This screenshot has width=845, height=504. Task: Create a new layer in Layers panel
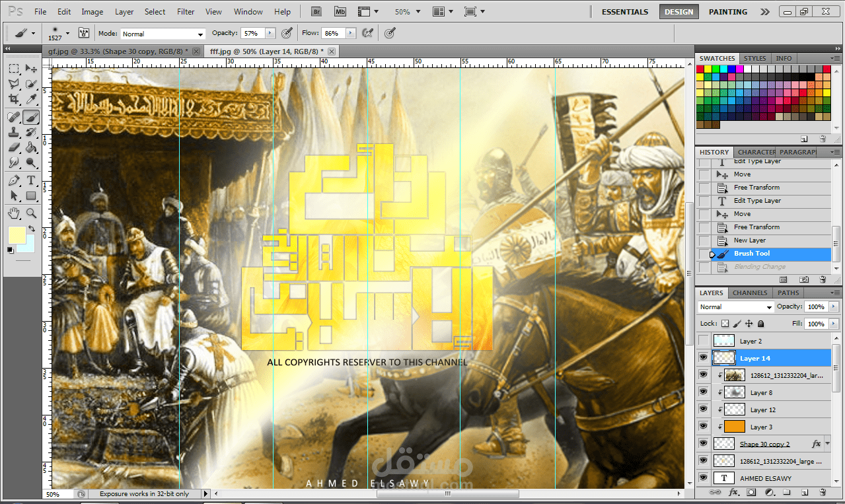coord(805,493)
